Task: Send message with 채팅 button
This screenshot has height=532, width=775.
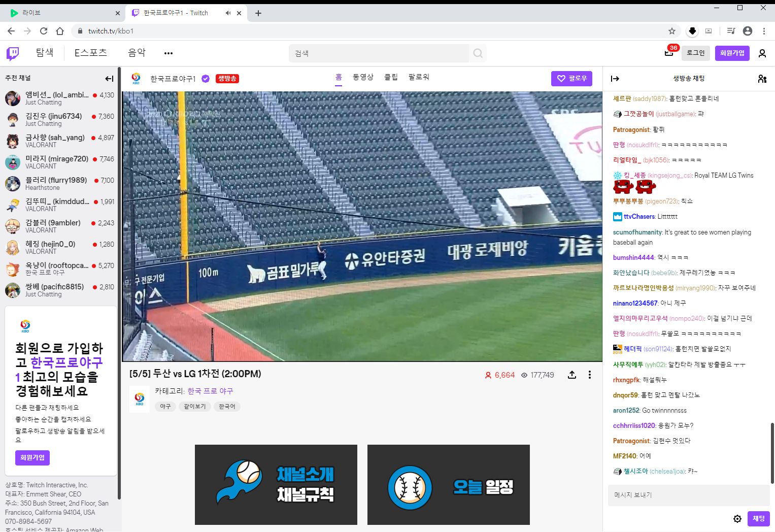Action: (758, 518)
